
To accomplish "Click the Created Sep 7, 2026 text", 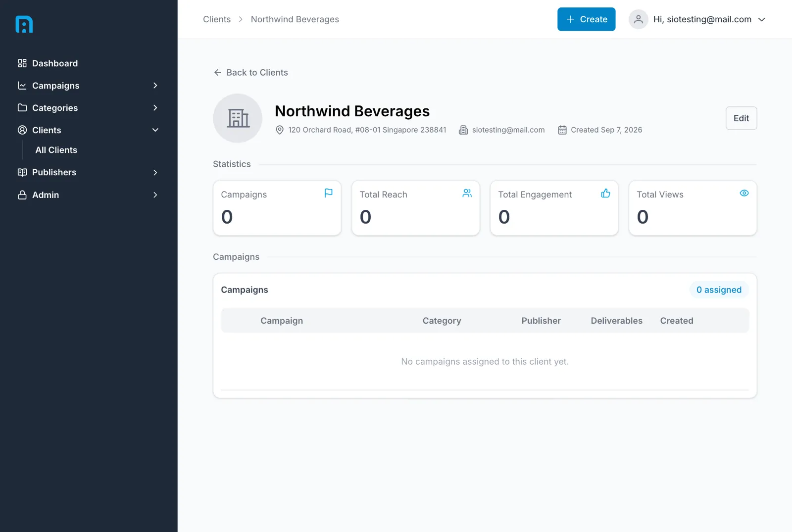I will [x=606, y=130].
